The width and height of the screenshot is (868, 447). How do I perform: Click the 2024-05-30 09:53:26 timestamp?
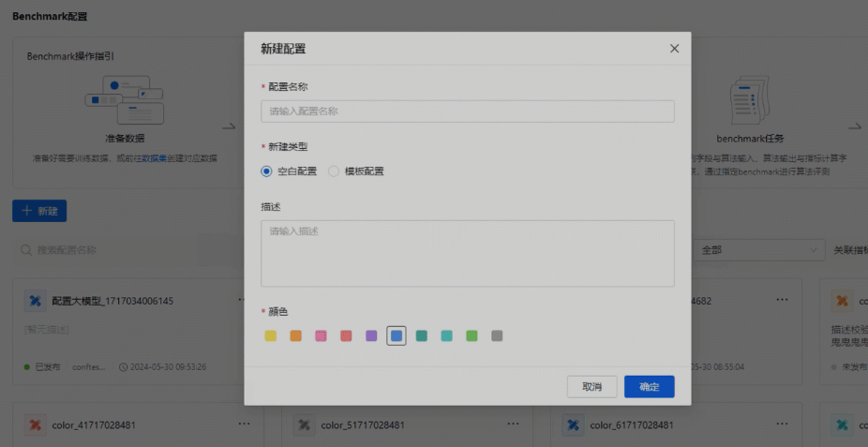point(169,366)
